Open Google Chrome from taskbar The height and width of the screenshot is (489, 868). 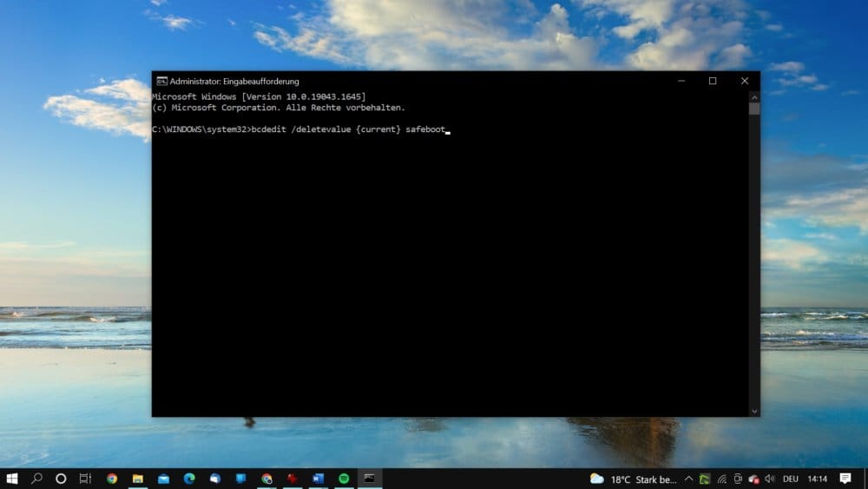click(x=112, y=479)
